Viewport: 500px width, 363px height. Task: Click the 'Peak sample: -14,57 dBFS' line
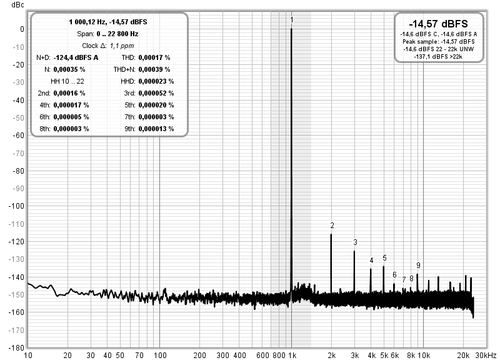click(438, 42)
